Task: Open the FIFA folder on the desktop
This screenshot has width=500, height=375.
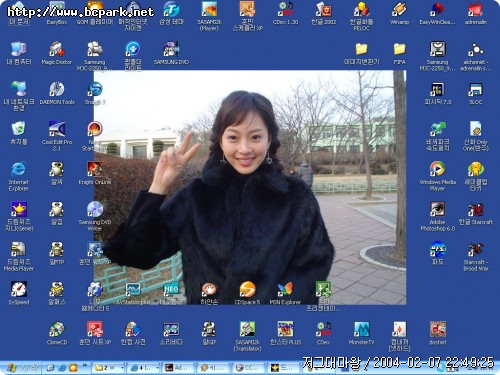Action: pos(399,53)
